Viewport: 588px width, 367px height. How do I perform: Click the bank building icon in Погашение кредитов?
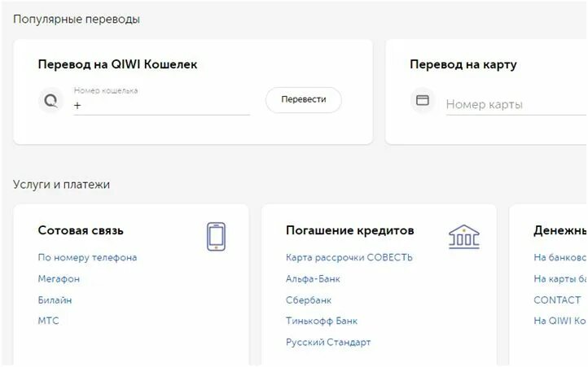(464, 237)
